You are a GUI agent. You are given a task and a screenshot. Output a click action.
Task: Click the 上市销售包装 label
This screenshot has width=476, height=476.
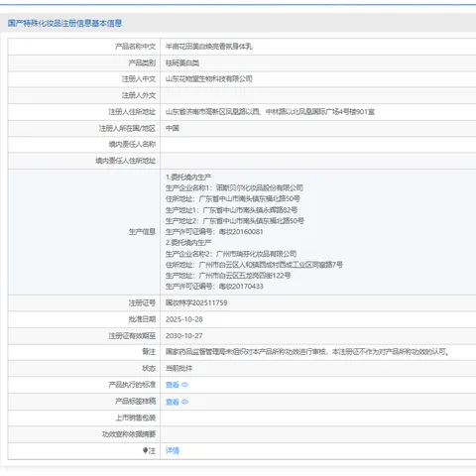(135, 418)
